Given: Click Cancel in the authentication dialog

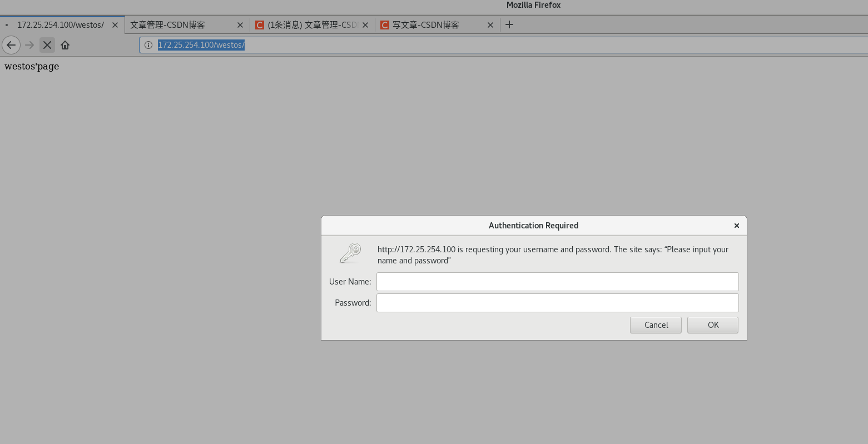Looking at the screenshot, I should pyautogui.click(x=656, y=325).
